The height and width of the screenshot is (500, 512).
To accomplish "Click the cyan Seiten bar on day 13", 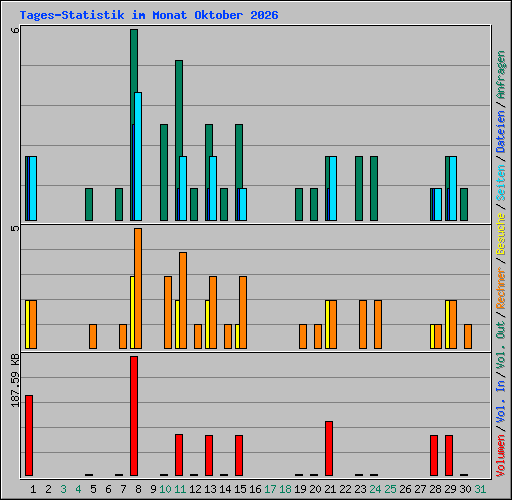I will (213, 188).
